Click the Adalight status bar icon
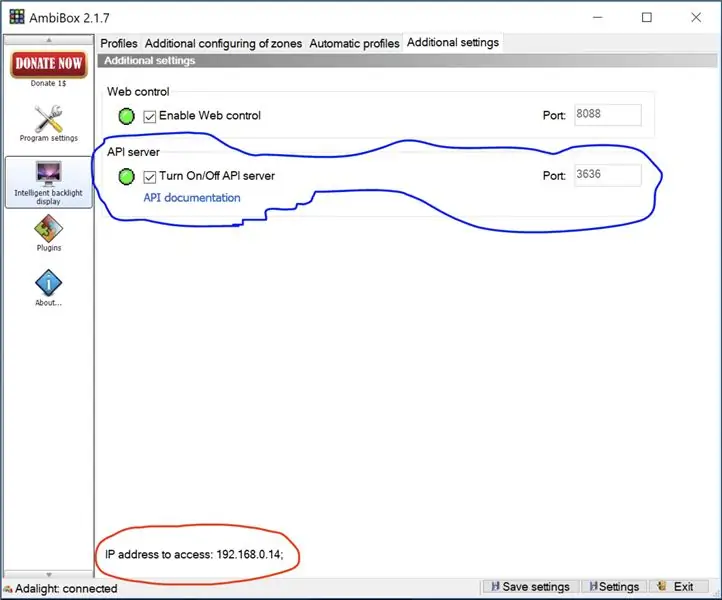The image size is (722, 600). point(8,589)
